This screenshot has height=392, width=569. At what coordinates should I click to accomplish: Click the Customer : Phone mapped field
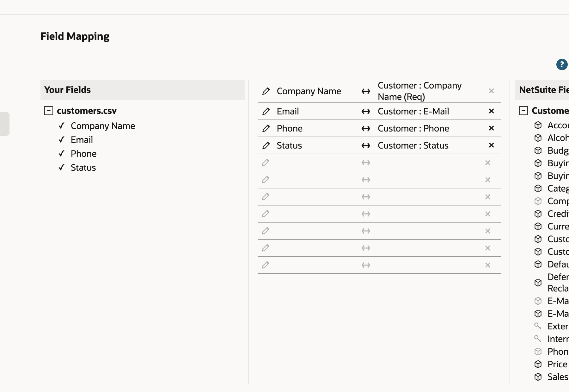(x=413, y=128)
